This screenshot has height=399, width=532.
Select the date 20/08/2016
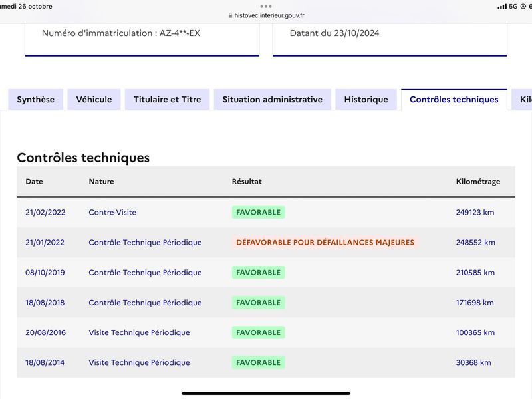click(x=45, y=332)
